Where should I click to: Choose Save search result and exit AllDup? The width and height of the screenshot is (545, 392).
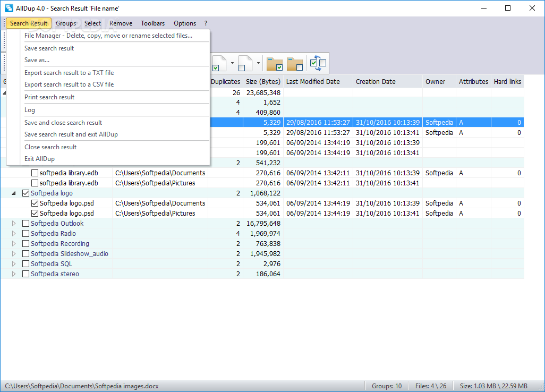coord(108,134)
